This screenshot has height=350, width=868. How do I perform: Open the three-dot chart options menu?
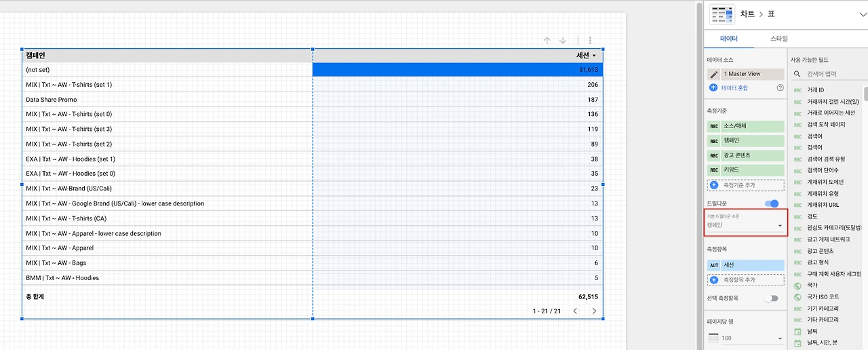coord(591,41)
